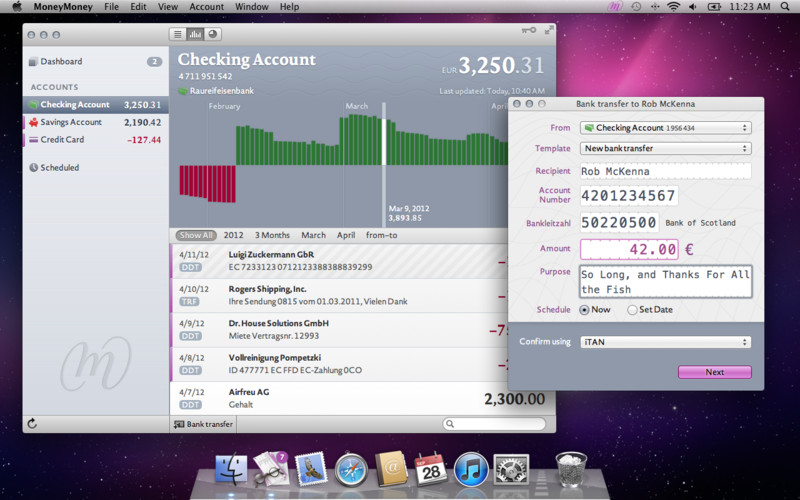
Task: Open the View menu
Action: (x=168, y=7)
